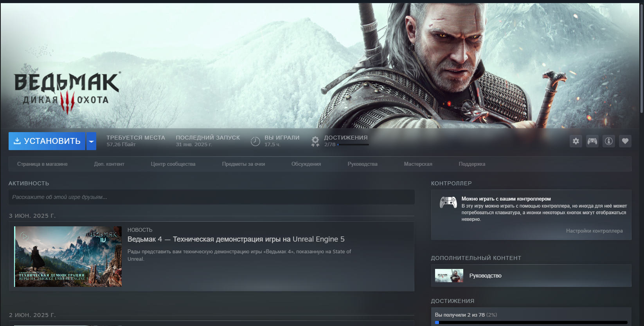
Task: Click the ПОСЛЕДНИЙ ЗАПУСК 31 янв. 2025 text
Action: [x=208, y=141]
